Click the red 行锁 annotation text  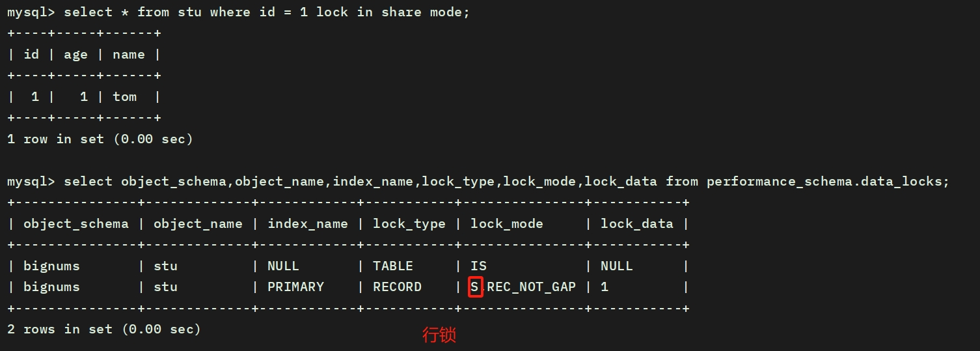coord(439,335)
